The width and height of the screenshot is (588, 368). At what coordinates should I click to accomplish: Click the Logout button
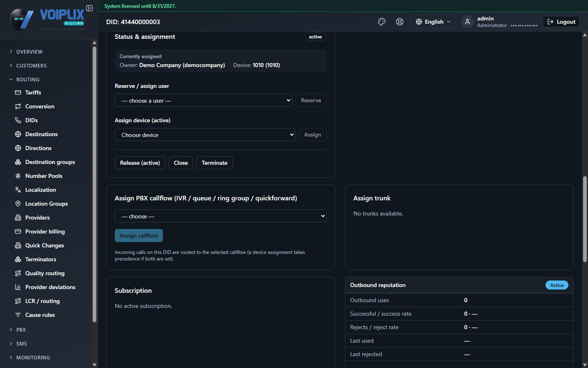point(561,22)
